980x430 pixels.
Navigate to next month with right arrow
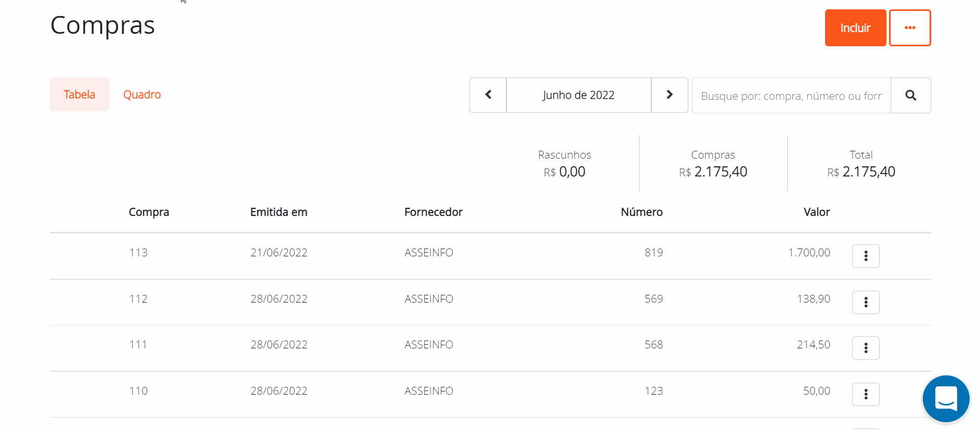[x=669, y=95]
